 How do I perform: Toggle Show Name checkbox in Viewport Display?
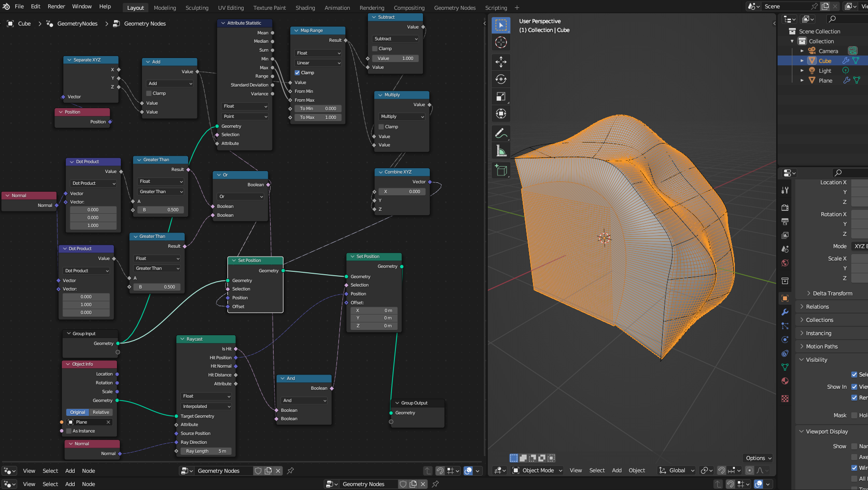click(854, 446)
